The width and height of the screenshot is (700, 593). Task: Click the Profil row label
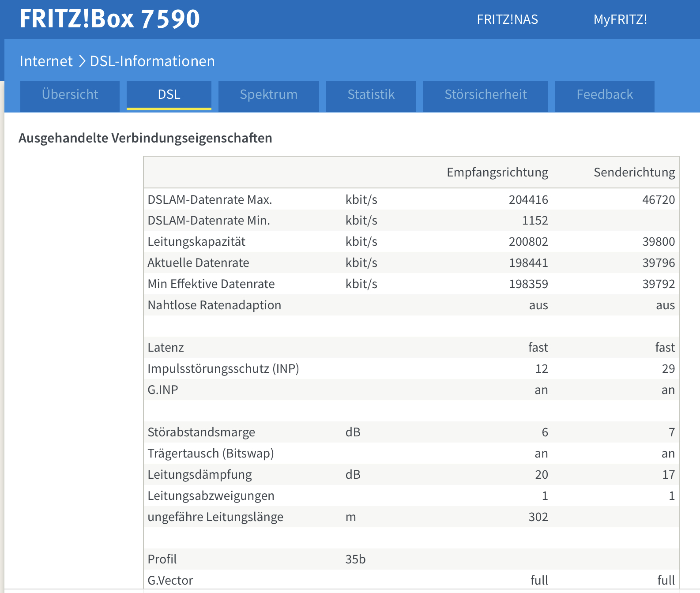162,559
